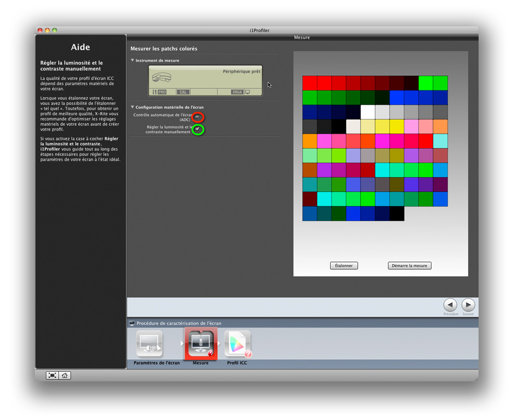Minimize the i1Profiler window with the yellow button
The height and width of the screenshot is (420, 520).
[x=47, y=30]
